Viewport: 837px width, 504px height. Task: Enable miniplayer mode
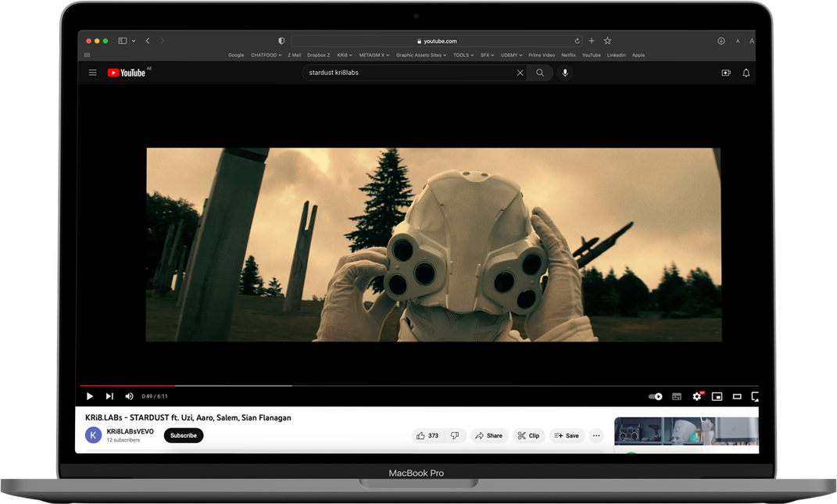coord(717,396)
